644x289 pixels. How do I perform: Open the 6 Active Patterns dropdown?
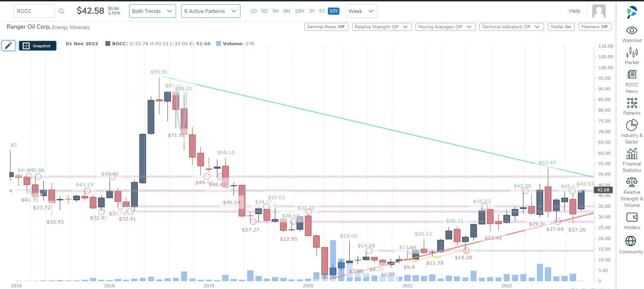pos(211,11)
